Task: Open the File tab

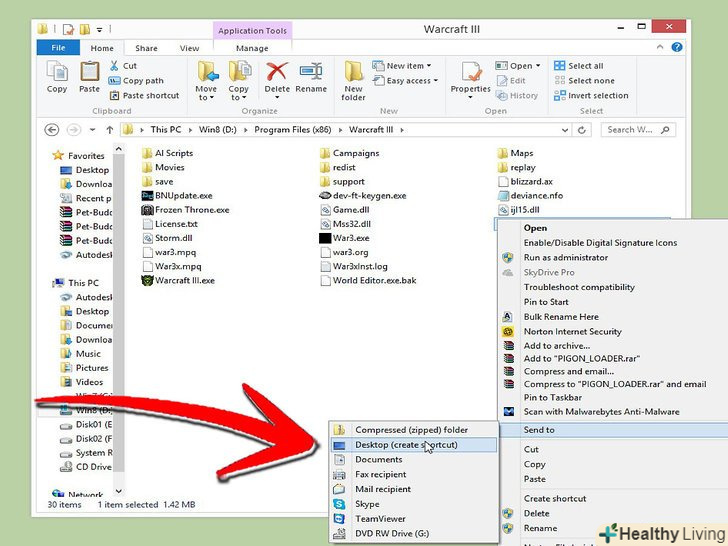Action: point(58,47)
